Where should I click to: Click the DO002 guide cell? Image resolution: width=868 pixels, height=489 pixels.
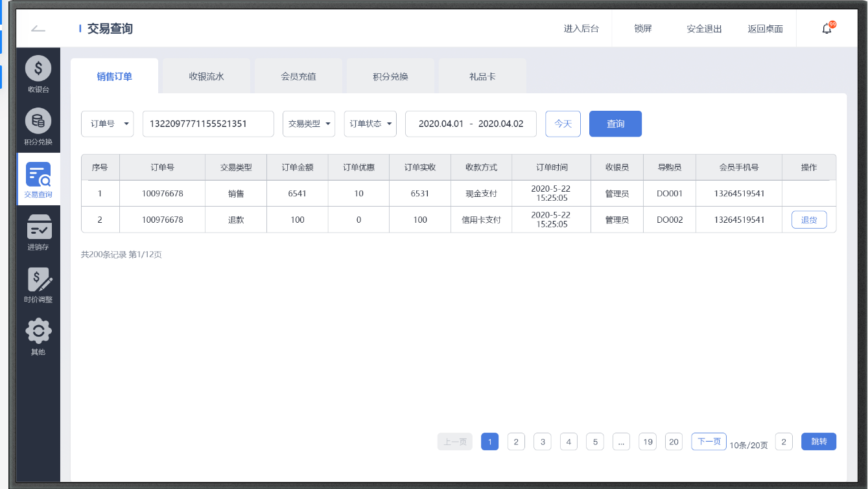[x=670, y=220]
